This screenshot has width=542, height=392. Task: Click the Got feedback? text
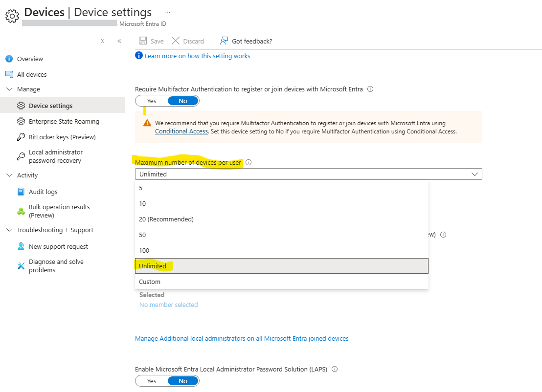coord(252,41)
